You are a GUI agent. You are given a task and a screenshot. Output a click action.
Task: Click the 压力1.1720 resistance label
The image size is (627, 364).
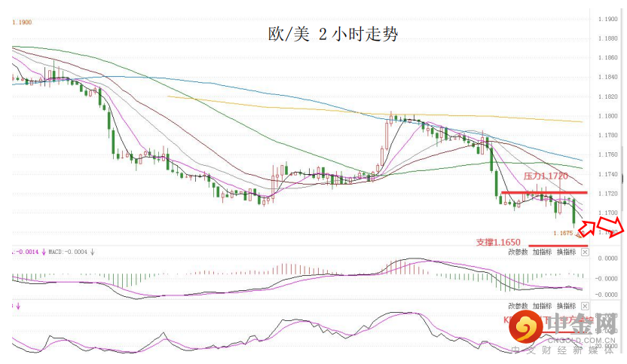[x=546, y=176]
